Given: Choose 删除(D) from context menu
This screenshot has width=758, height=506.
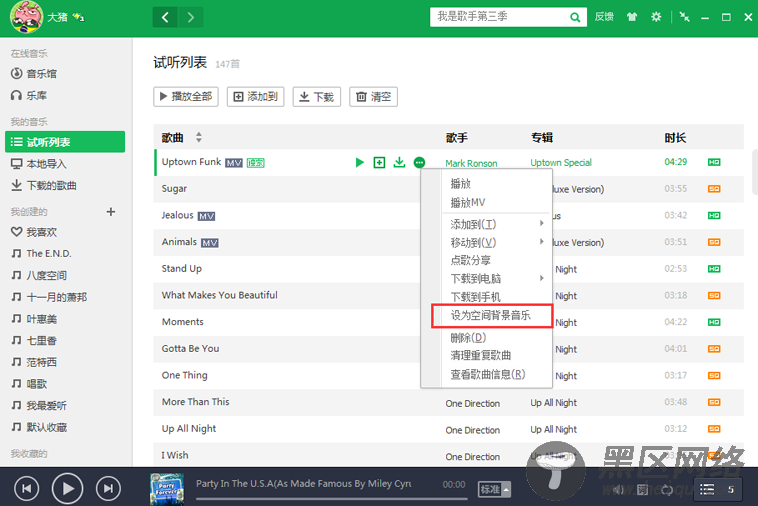Looking at the screenshot, I should click(497, 337).
